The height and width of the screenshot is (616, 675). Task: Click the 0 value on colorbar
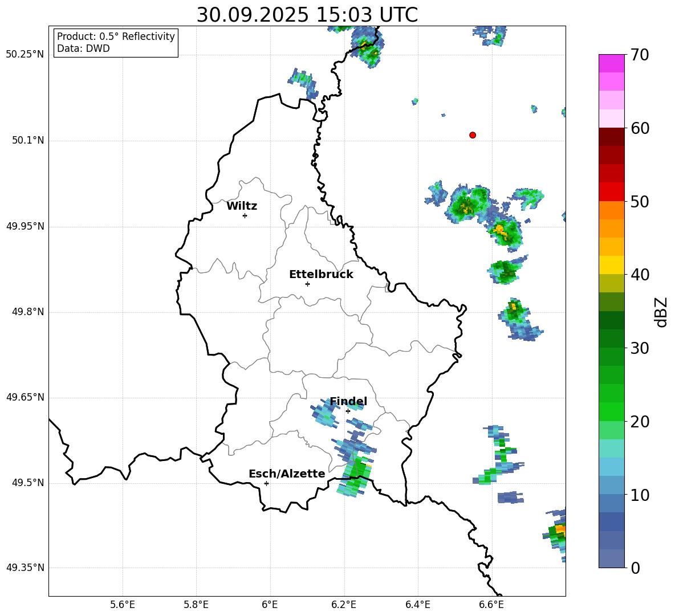(x=635, y=568)
